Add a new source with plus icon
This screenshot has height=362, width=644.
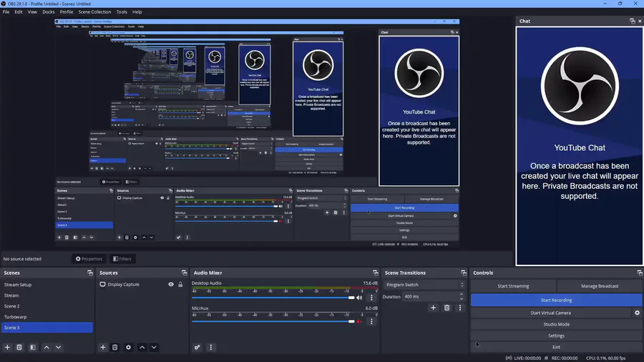pyautogui.click(x=102, y=347)
